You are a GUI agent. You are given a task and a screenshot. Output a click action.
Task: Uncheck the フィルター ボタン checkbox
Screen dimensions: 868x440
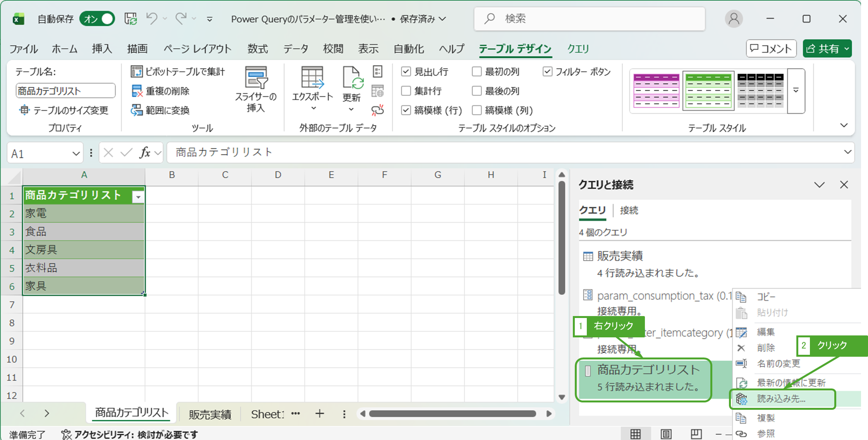pyautogui.click(x=547, y=72)
